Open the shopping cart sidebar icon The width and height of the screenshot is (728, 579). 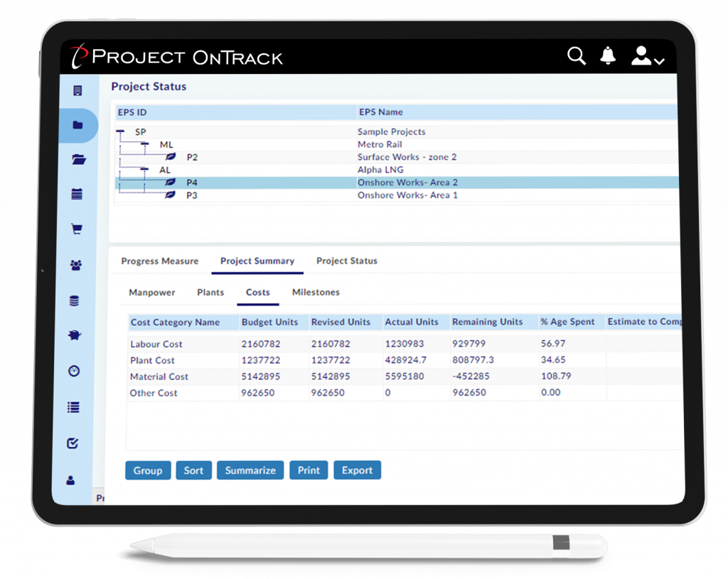coord(77,229)
